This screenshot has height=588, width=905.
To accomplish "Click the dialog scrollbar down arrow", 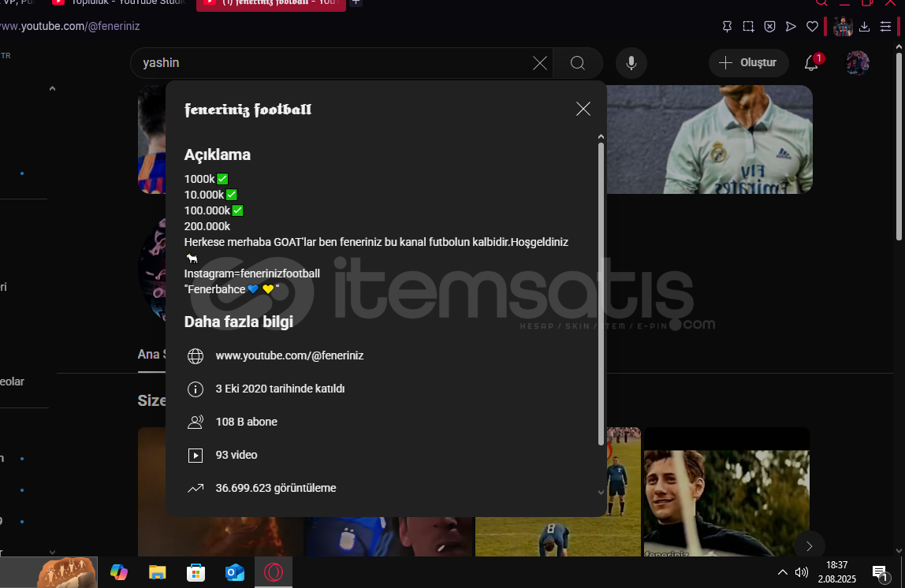I will pyautogui.click(x=601, y=492).
